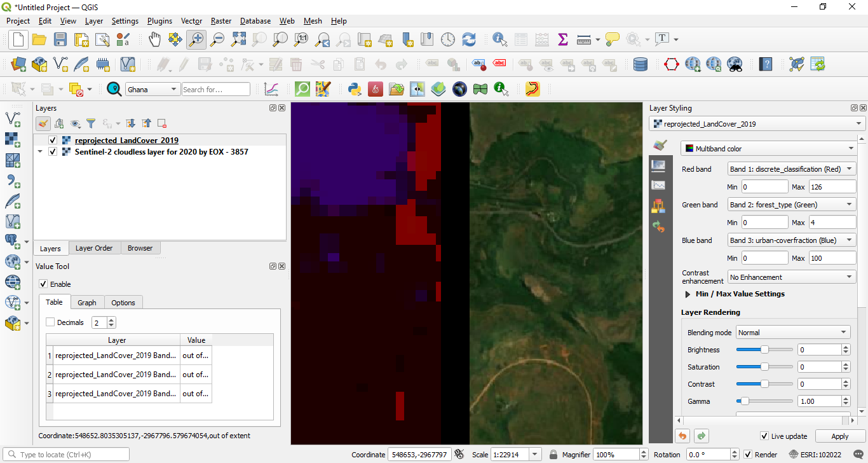This screenshot has width=868, height=463.
Task: Expand Min / Max Value Settings
Action: (688, 294)
